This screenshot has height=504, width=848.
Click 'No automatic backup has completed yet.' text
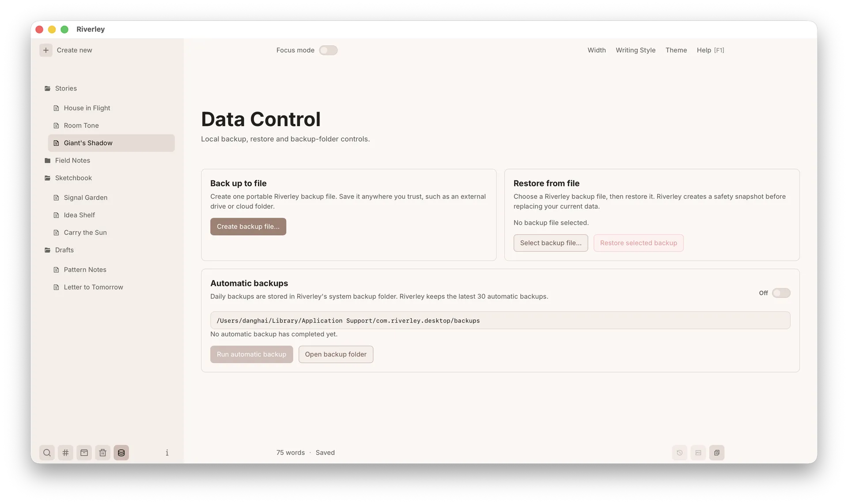274,335
